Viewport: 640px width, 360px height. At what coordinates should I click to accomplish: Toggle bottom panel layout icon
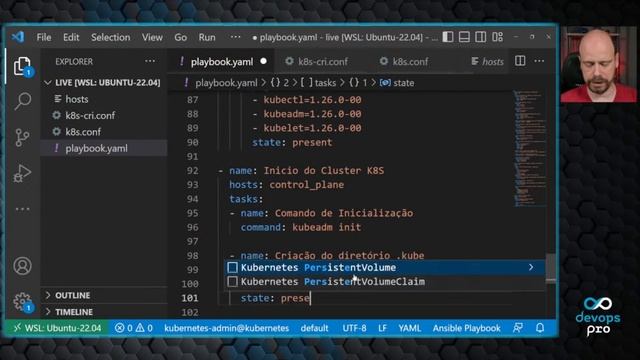[x=464, y=37]
